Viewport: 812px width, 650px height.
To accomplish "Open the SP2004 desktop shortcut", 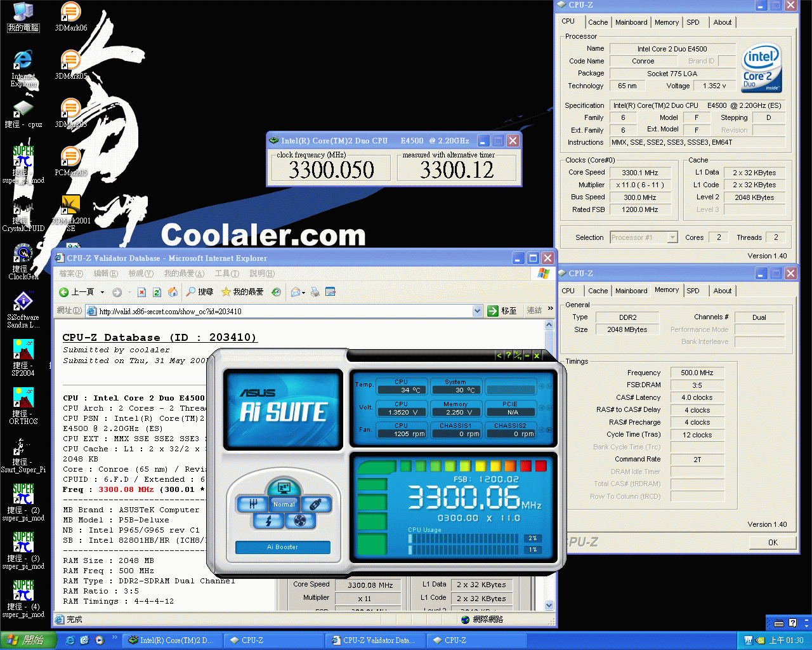I will pyautogui.click(x=23, y=357).
